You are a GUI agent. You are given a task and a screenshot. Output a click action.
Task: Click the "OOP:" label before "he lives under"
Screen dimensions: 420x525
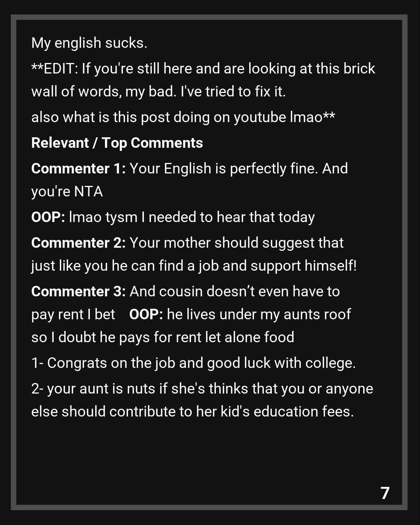click(x=146, y=315)
